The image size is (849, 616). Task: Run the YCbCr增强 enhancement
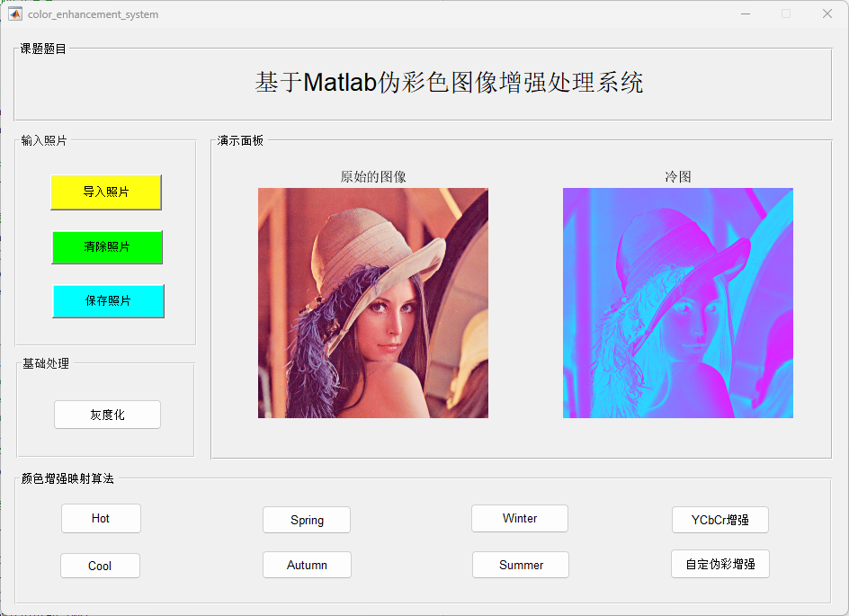720,520
